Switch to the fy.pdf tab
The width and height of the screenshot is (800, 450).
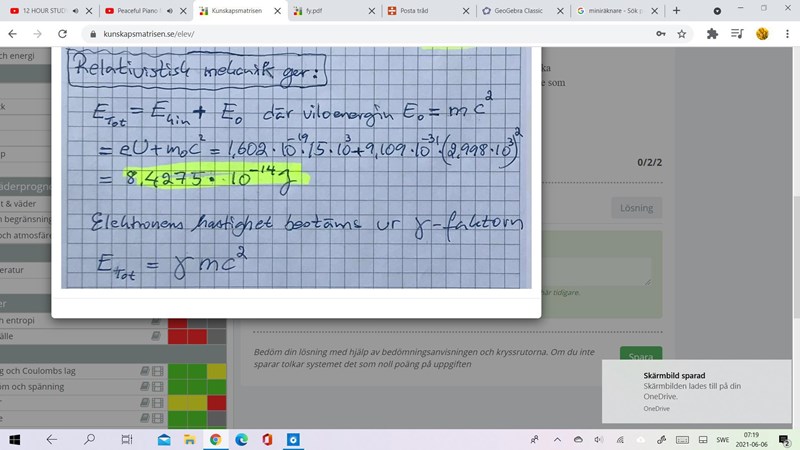[x=330, y=10]
